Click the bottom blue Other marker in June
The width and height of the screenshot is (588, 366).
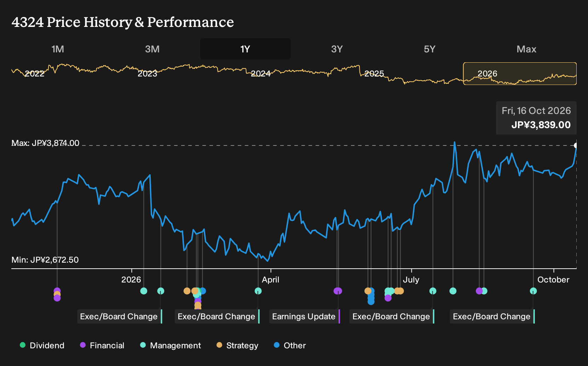tap(371, 302)
